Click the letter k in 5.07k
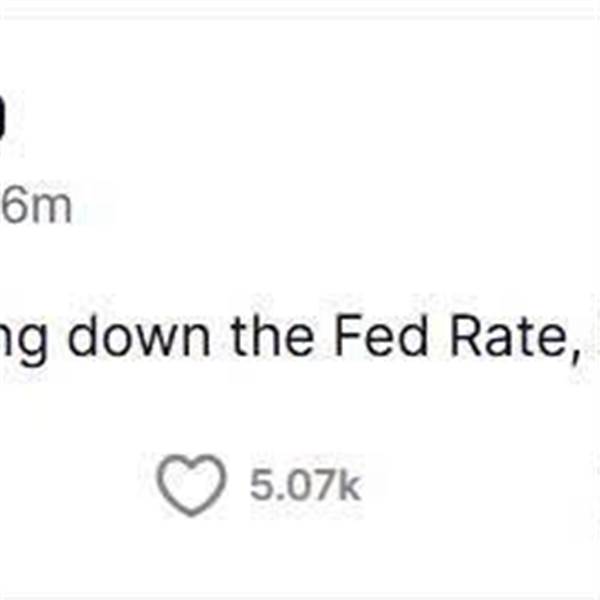The height and width of the screenshot is (600, 600). (x=349, y=485)
